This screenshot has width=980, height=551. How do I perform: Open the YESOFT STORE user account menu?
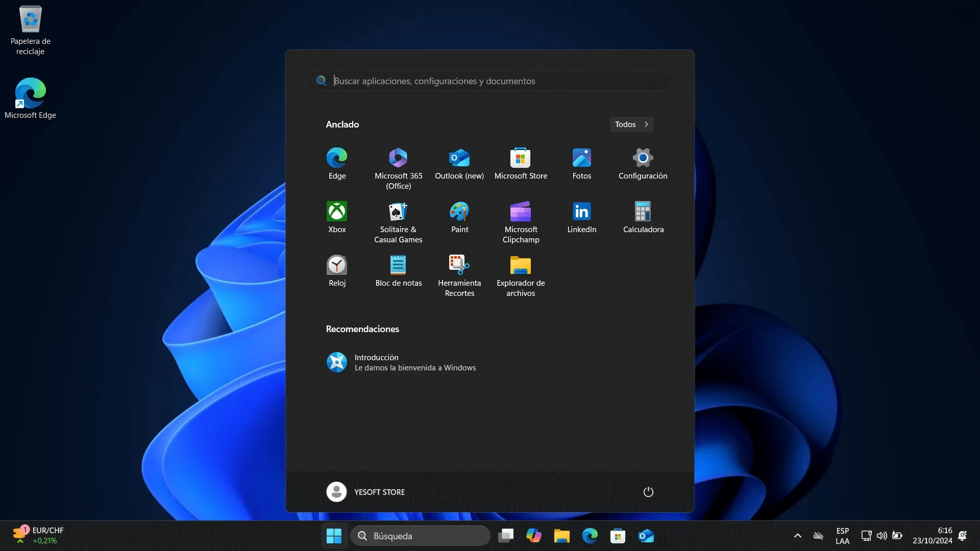[x=366, y=492]
